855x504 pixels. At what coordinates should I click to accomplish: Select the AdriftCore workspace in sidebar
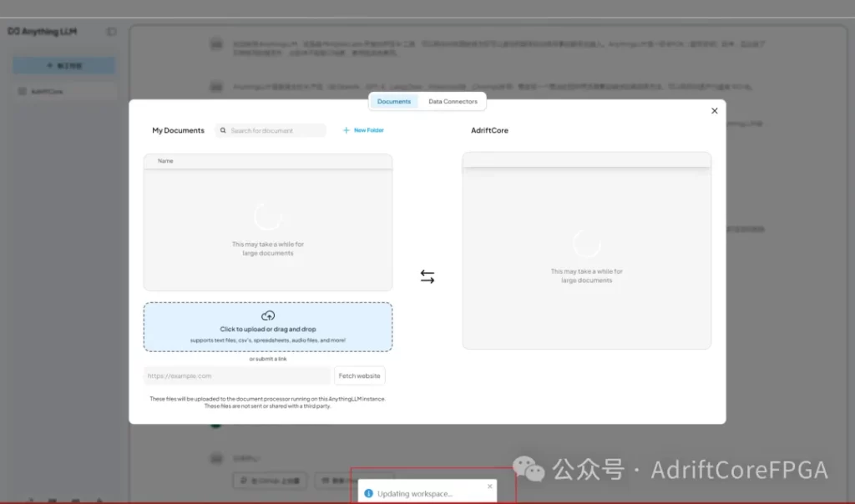coord(64,92)
